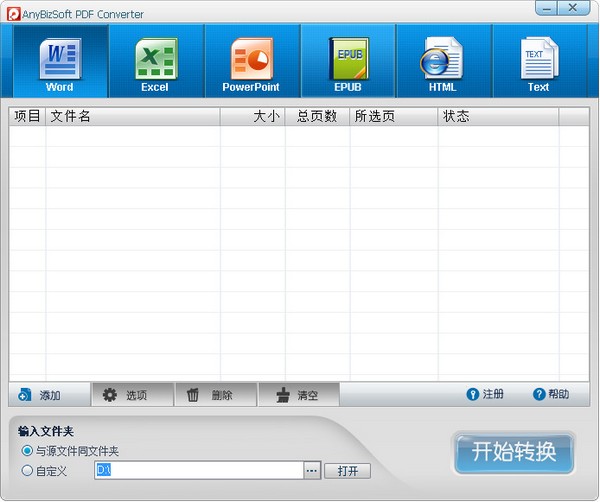
Task: Choose the Excel conversion format
Action: (x=155, y=62)
